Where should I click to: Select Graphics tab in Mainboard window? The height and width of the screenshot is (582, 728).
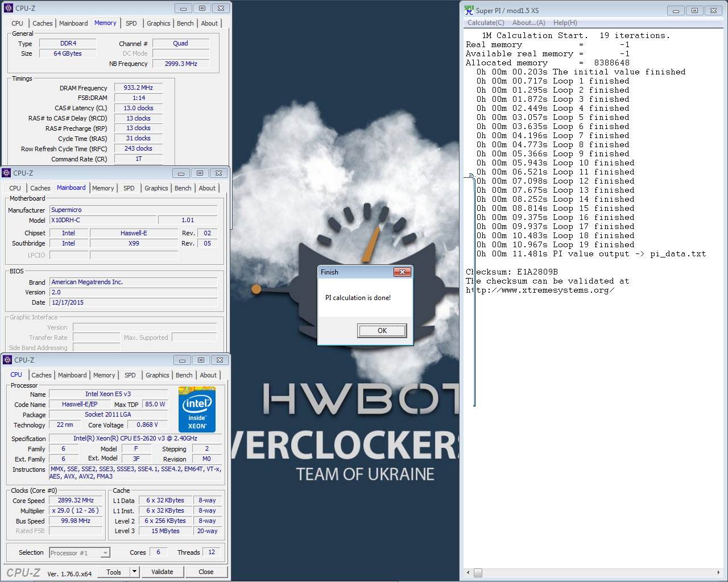[x=156, y=188]
